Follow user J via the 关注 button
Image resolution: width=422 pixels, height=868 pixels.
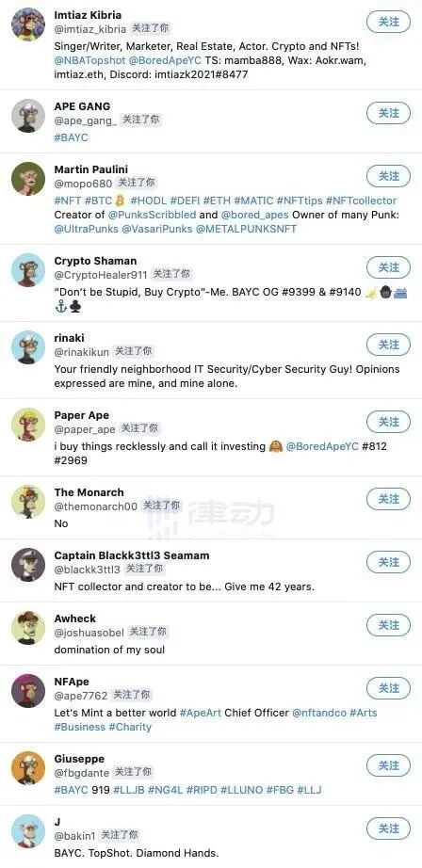(389, 828)
